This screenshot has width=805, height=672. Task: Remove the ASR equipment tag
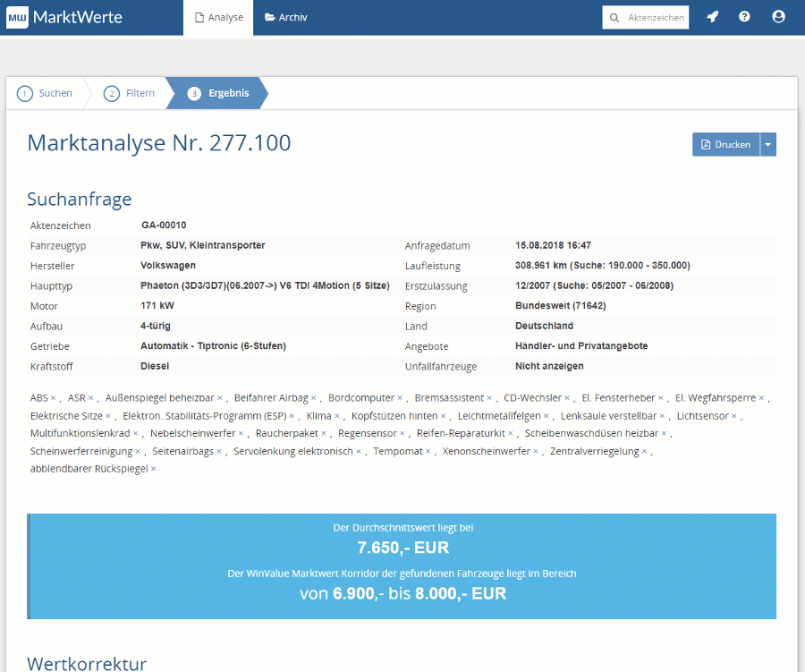(x=91, y=398)
